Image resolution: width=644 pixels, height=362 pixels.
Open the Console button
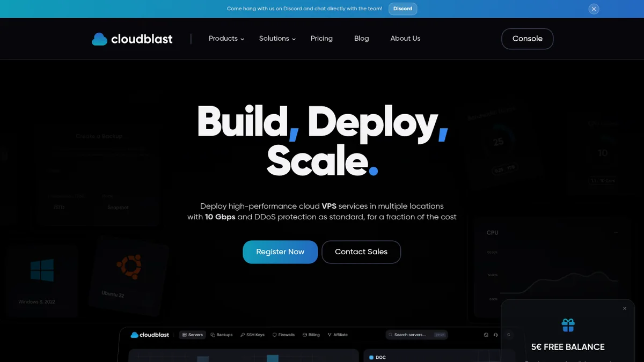pyautogui.click(x=527, y=39)
